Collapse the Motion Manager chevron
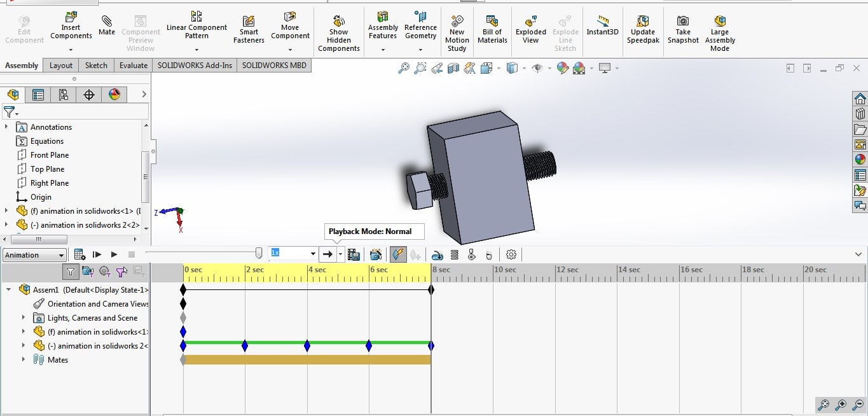Viewport: 868px width, 416px height. 858,254
